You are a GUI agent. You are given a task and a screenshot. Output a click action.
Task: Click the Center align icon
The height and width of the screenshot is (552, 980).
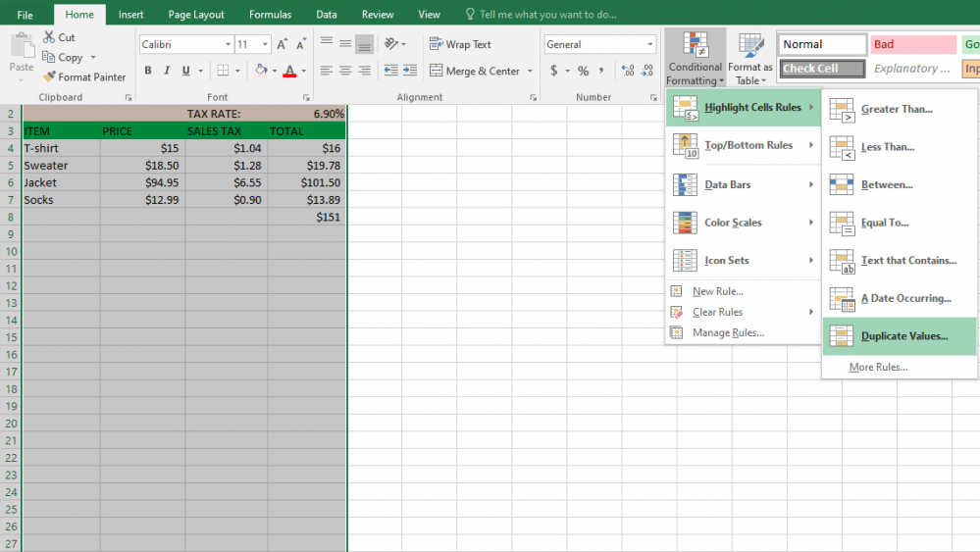pyautogui.click(x=345, y=71)
